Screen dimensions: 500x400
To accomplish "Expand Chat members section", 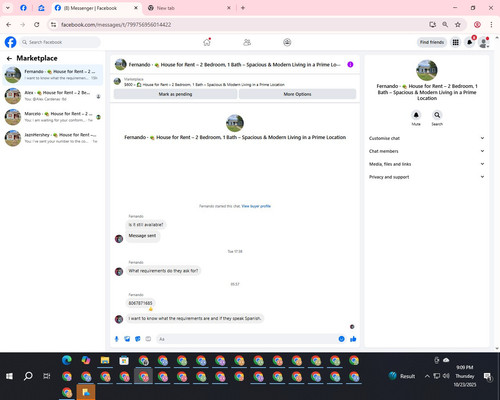I will pos(427,151).
